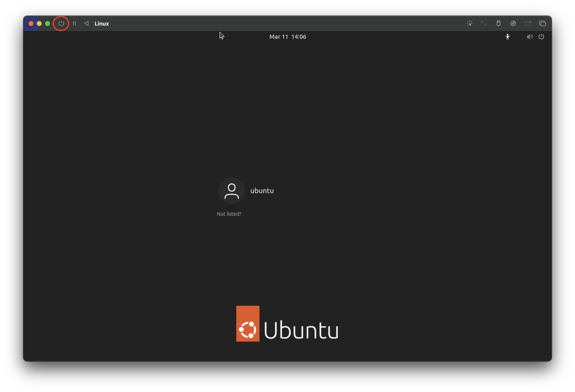The height and width of the screenshot is (392, 575).
Task: Click the Linux window title
Action: coord(102,24)
